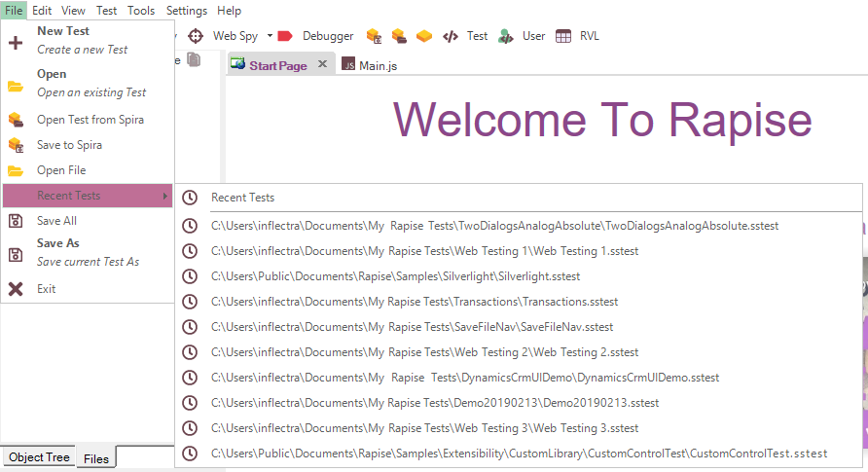Click the Test toolbar label
868x472 pixels.
pyautogui.click(x=477, y=36)
